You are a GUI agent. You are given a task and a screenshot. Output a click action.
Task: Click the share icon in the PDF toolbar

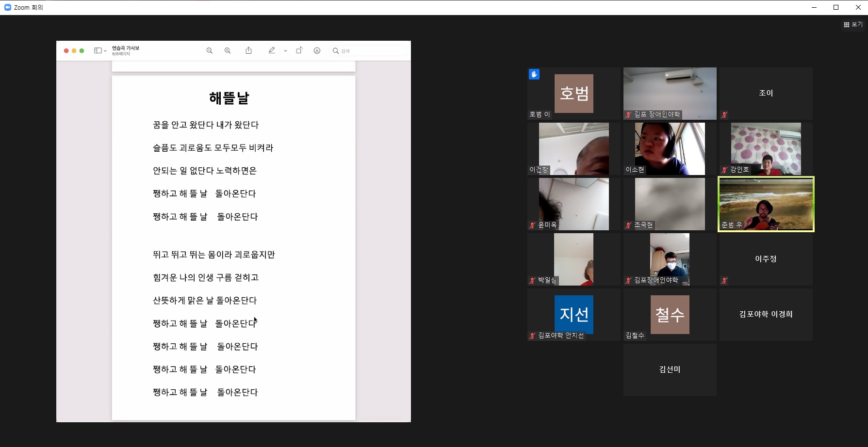tap(248, 50)
